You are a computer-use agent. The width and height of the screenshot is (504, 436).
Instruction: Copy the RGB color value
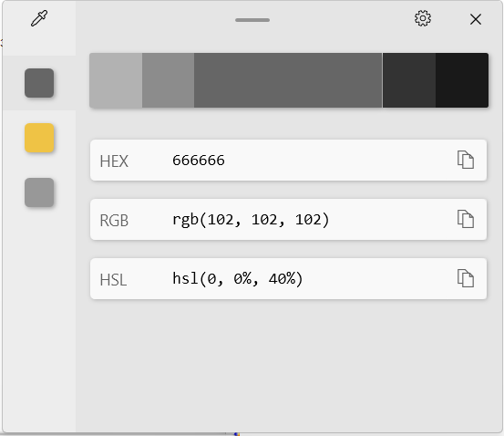point(466,219)
